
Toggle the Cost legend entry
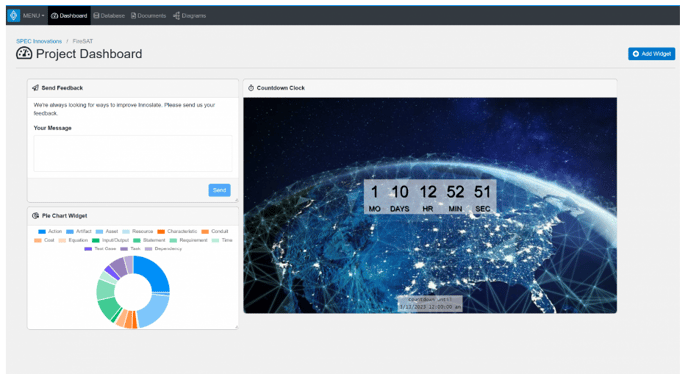click(x=44, y=240)
